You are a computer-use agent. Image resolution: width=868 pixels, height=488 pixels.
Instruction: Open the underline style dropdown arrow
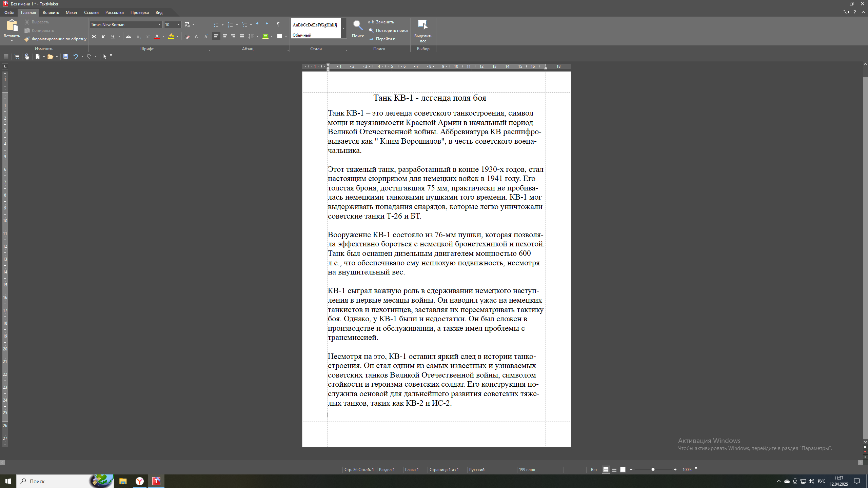coord(119,37)
